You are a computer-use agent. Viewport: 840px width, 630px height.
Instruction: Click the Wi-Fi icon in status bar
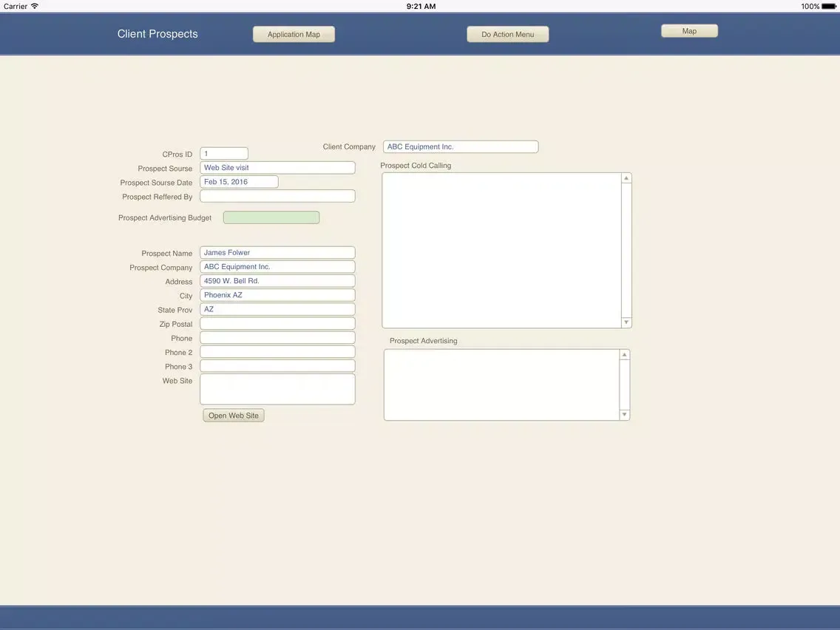[x=34, y=6]
